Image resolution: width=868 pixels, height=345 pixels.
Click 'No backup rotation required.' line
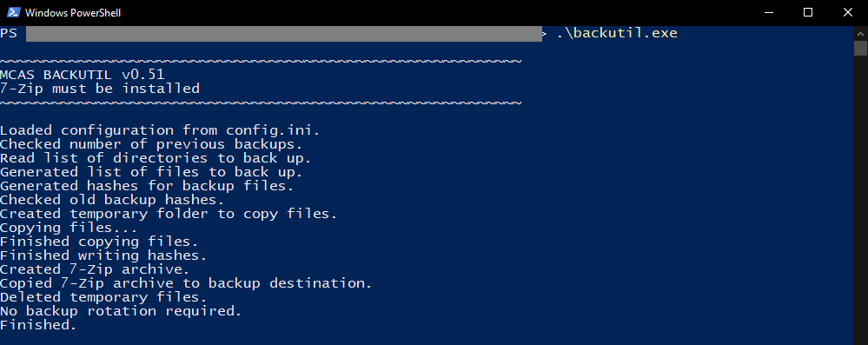click(121, 311)
